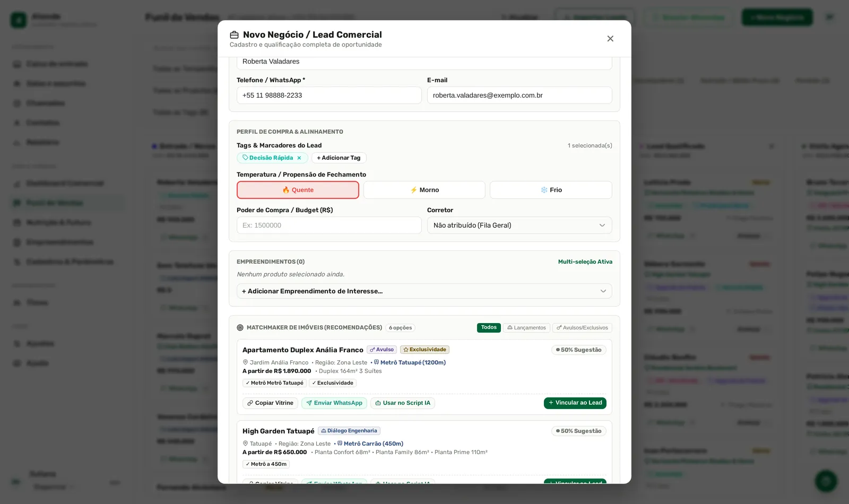Focus the Budget input field
Viewport: 849px width, 504px height.
tap(329, 225)
